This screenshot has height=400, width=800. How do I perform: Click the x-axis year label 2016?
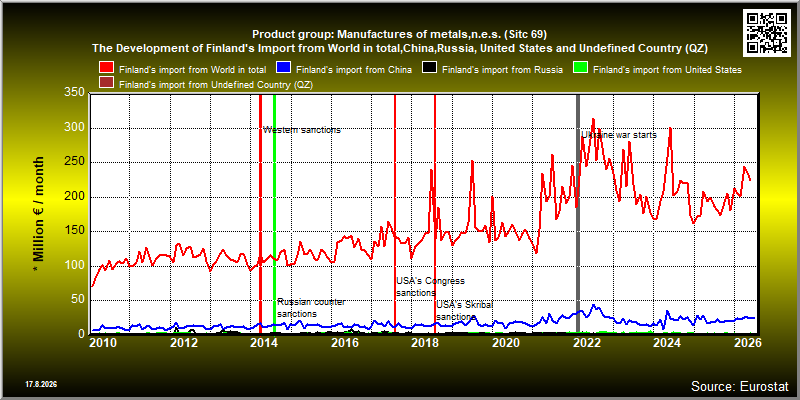click(x=344, y=343)
